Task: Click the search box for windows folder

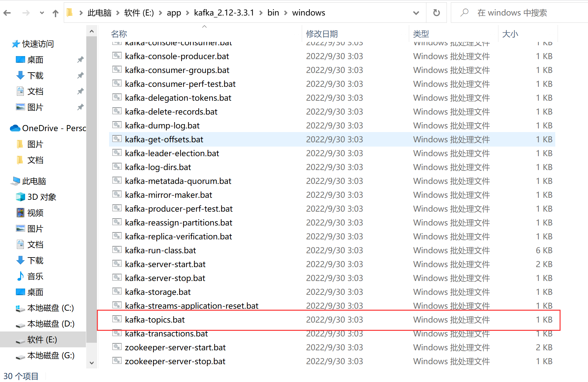Action: click(x=519, y=13)
